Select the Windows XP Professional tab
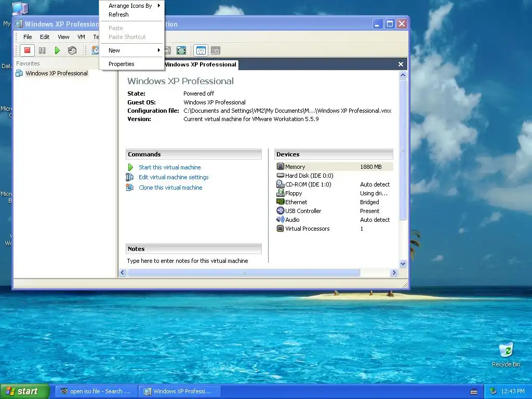This screenshot has width=532, height=399. point(201,64)
